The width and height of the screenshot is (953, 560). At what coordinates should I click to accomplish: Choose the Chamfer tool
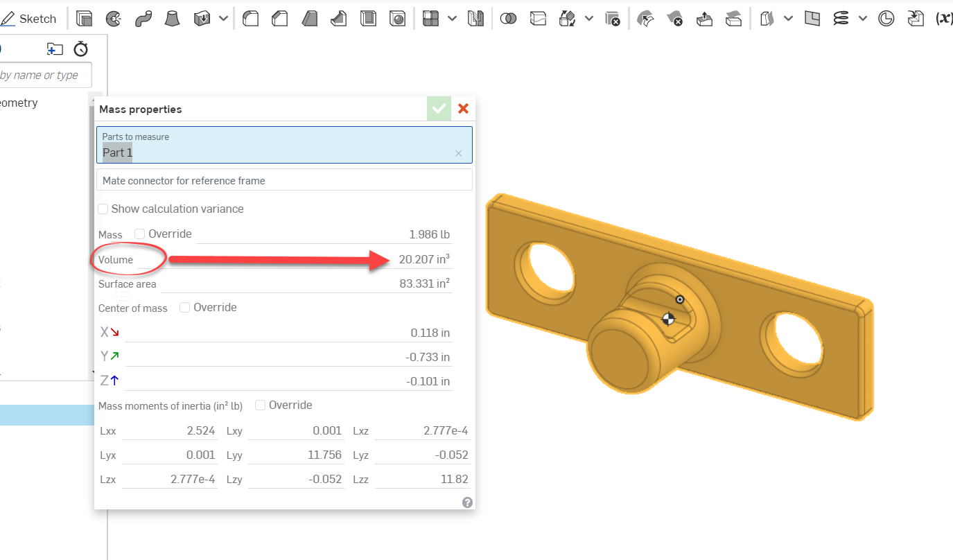(280, 19)
